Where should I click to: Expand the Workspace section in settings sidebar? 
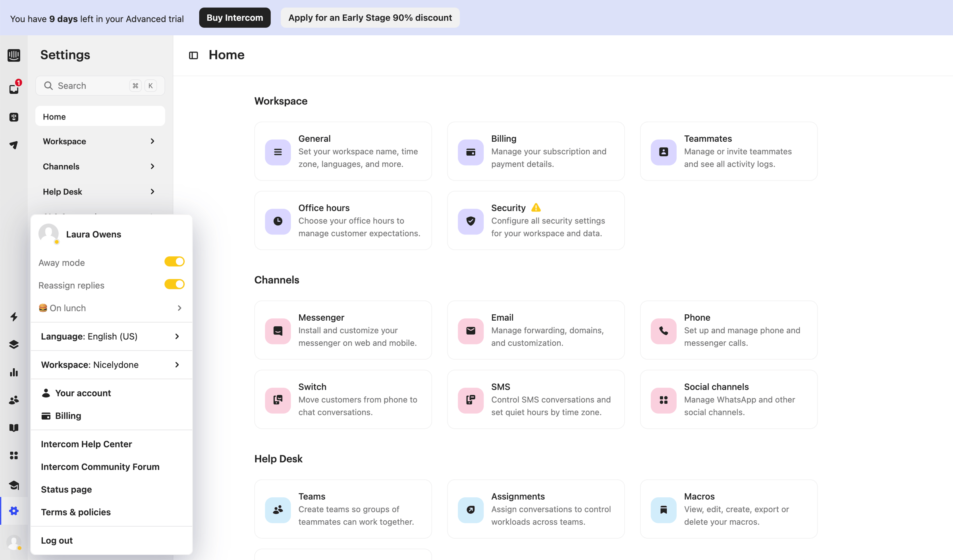pyautogui.click(x=100, y=141)
